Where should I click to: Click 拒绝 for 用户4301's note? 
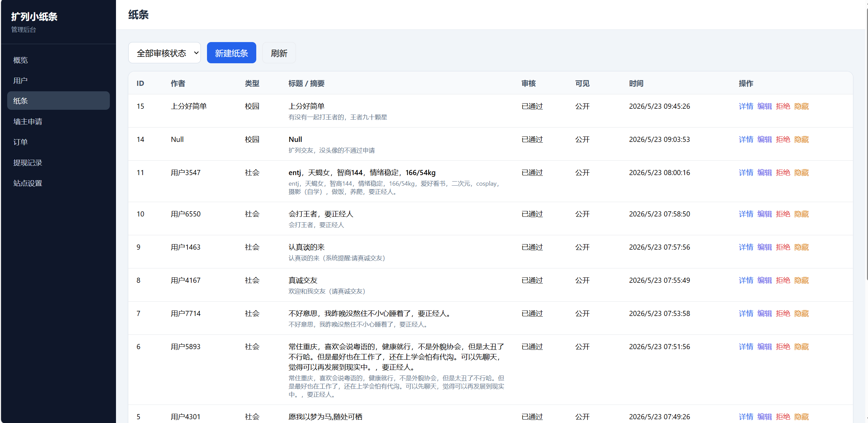point(783,417)
